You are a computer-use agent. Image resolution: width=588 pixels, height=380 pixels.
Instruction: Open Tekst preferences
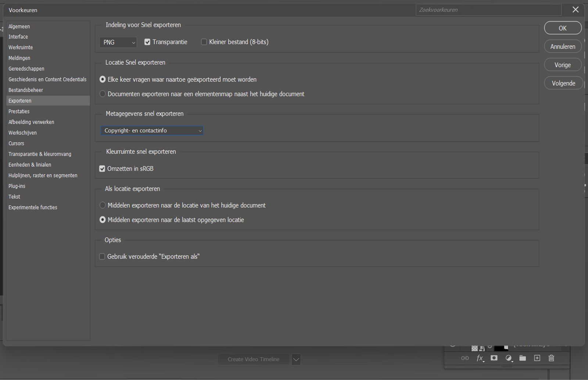click(x=14, y=197)
